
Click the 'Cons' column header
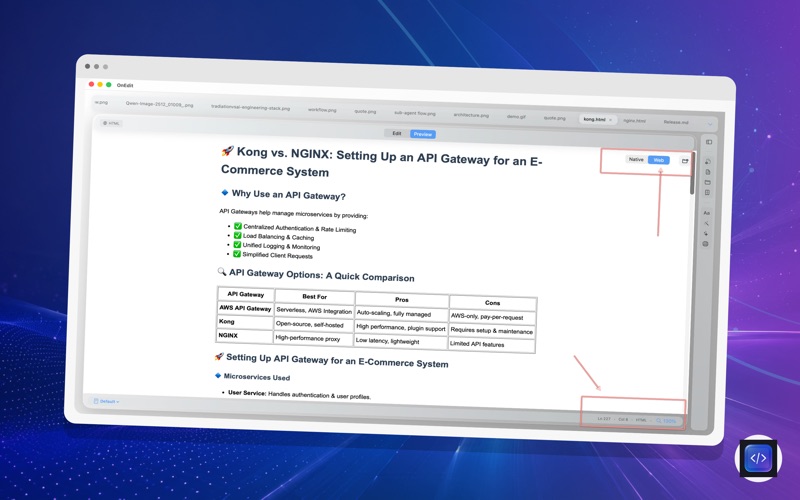coord(492,303)
